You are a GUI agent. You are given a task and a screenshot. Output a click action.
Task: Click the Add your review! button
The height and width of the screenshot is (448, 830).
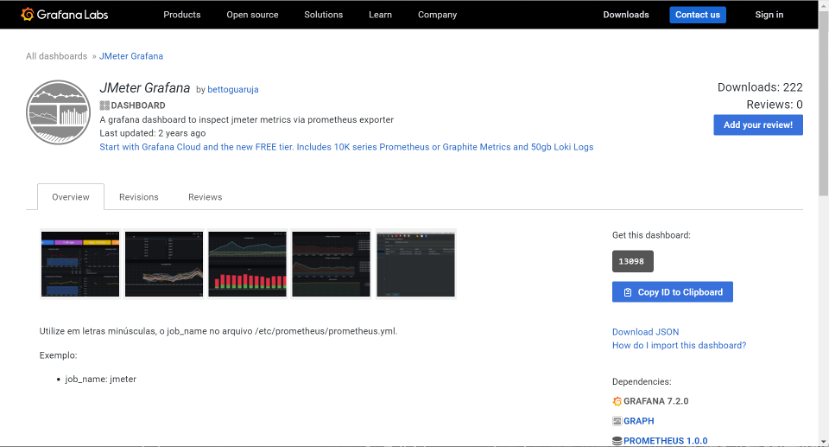(x=757, y=125)
